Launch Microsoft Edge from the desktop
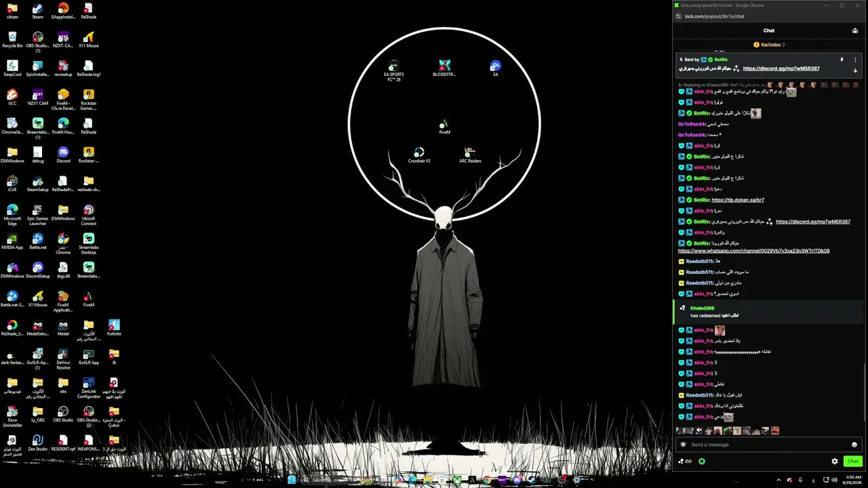The image size is (868, 488). 12,215
